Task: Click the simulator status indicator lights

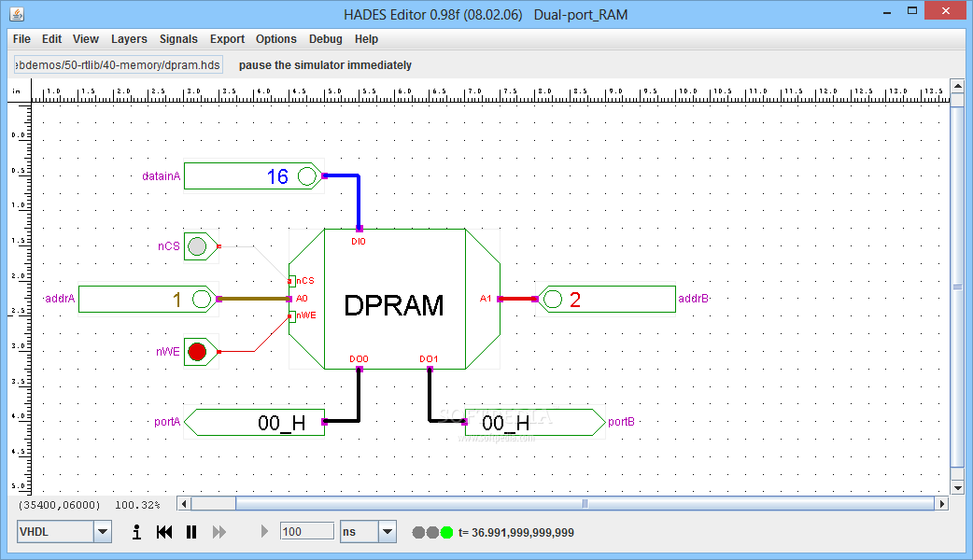Action: pyautogui.click(x=432, y=532)
